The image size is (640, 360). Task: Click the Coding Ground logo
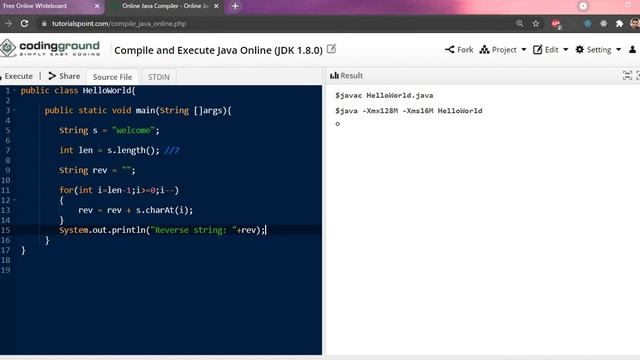(x=50, y=48)
